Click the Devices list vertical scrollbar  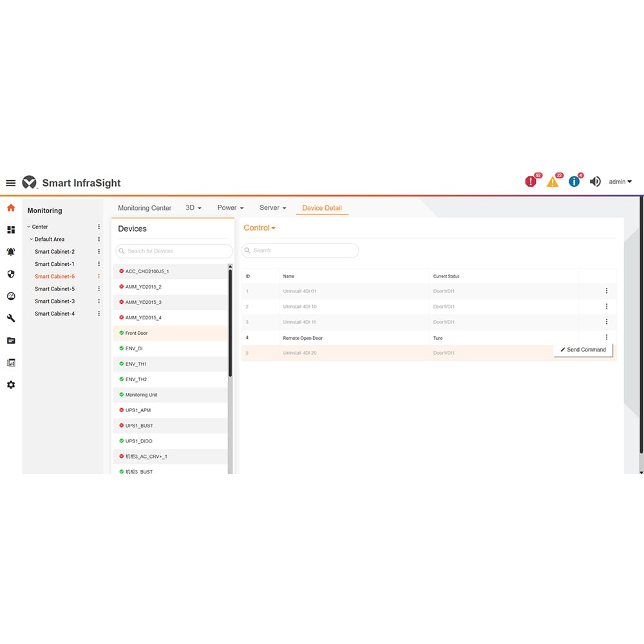coord(230,322)
